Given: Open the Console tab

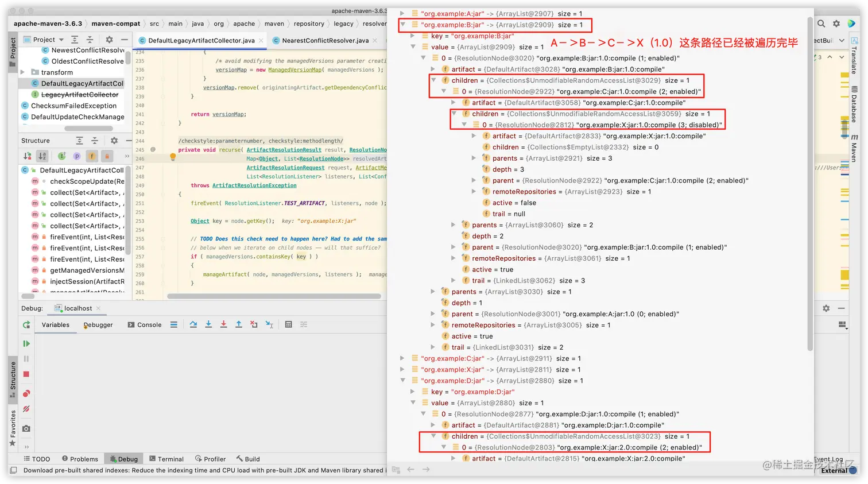Looking at the screenshot, I should (x=145, y=325).
